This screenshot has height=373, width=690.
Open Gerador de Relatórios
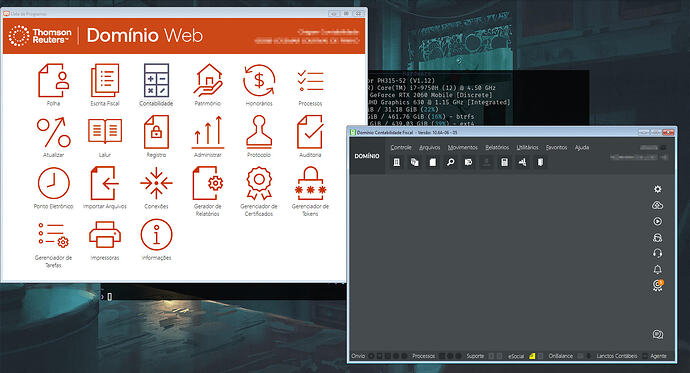click(208, 183)
